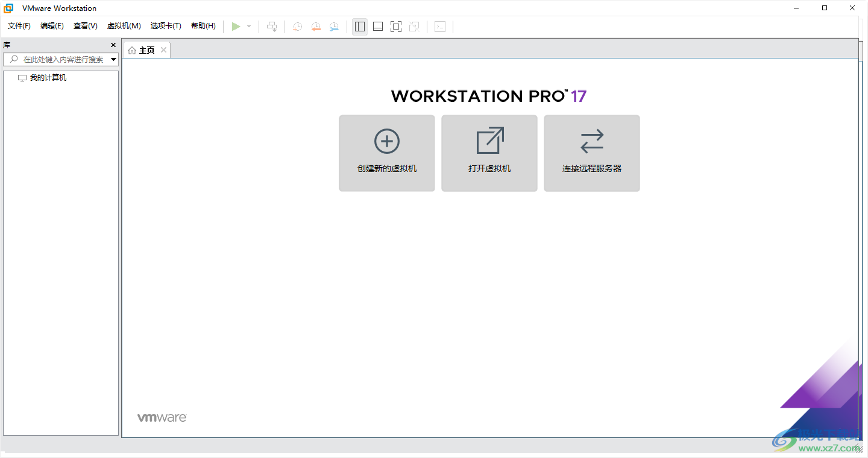Click 连接远程服务器 to connect a remote server

(x=591, y=153)
